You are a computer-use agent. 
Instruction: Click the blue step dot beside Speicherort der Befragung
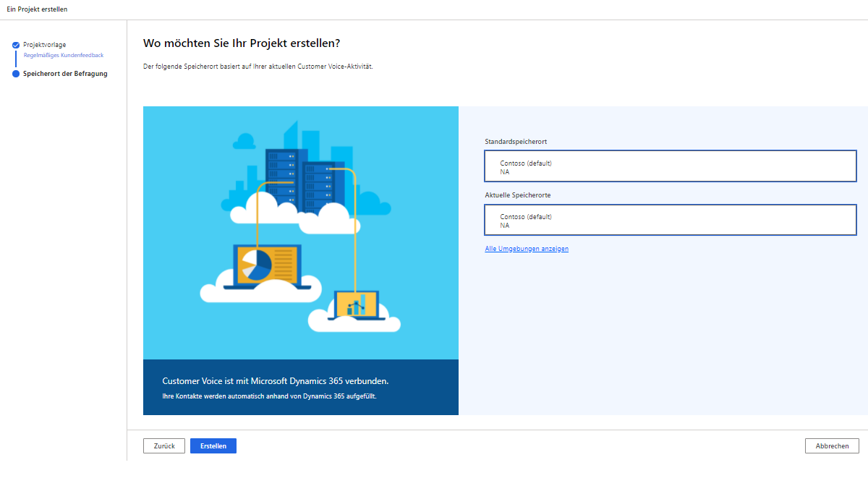pyautogui.click(x=16, y=73)
